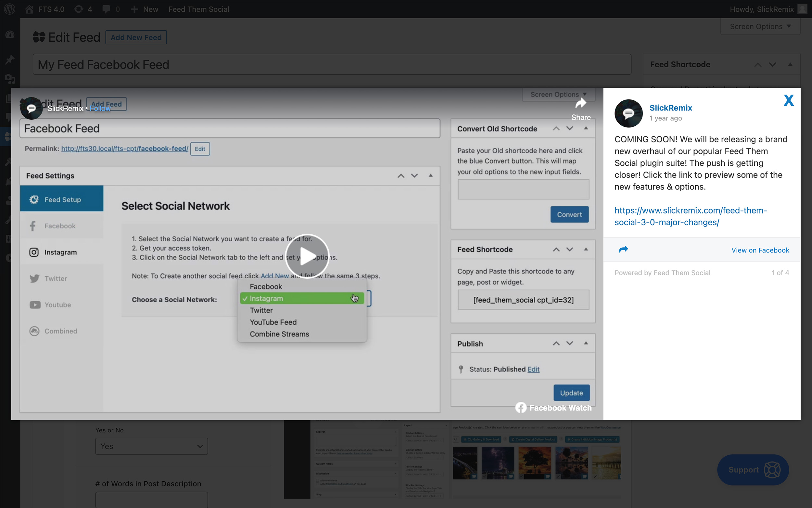Click Powered by Feed Them Social text
This screenshot has width=812, height=508.
pos(662,273)
